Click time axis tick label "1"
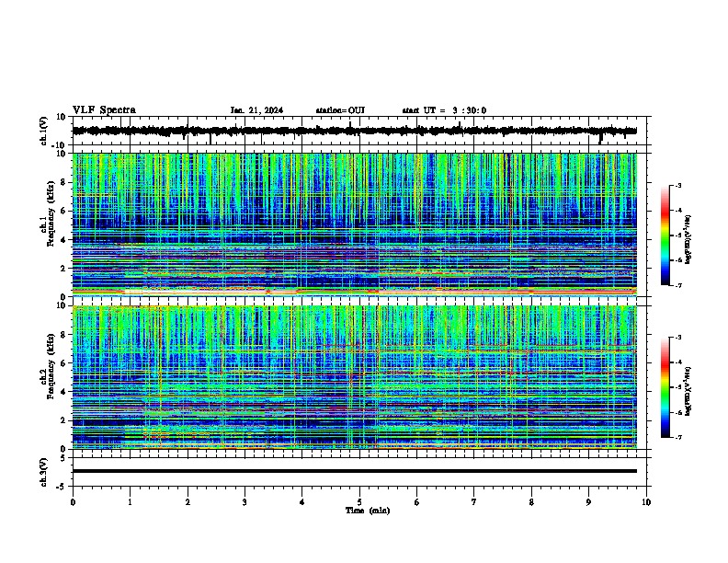This screenshot has height=563, width=728. tap(130, 502)
